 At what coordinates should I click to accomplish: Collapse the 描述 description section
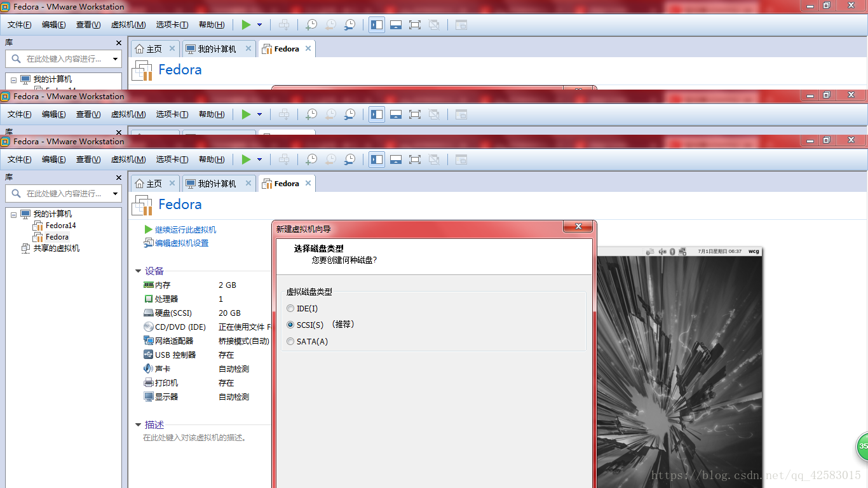(x=138, y=425)
